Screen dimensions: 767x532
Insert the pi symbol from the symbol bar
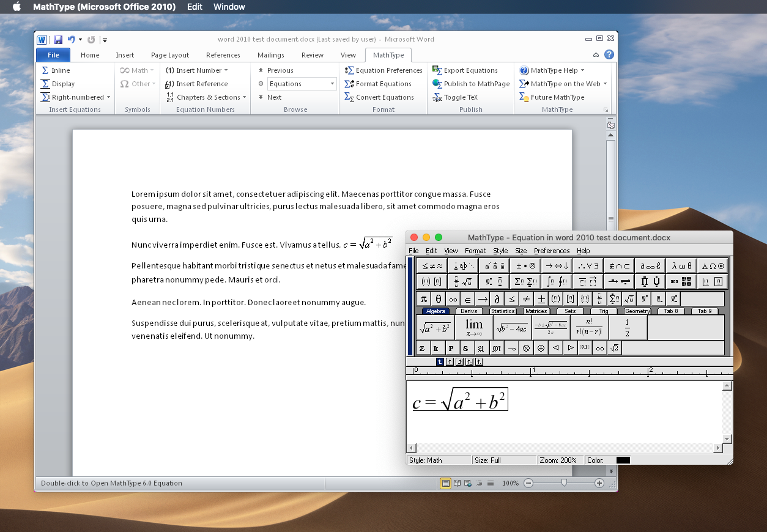click(423, 298)
